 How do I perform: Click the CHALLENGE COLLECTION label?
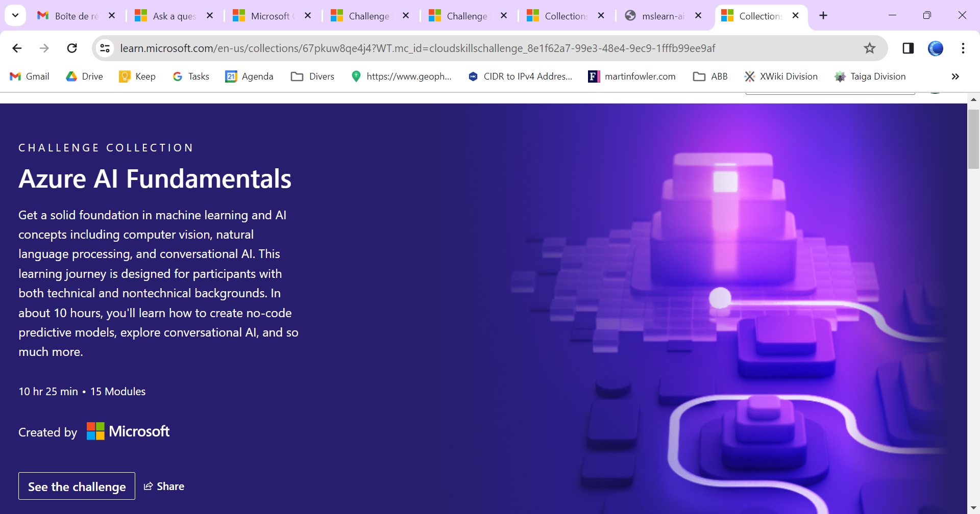coord(106,148)
